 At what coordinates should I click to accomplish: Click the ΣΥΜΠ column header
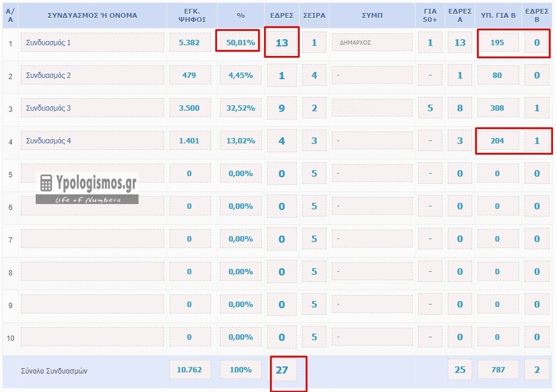372,15
